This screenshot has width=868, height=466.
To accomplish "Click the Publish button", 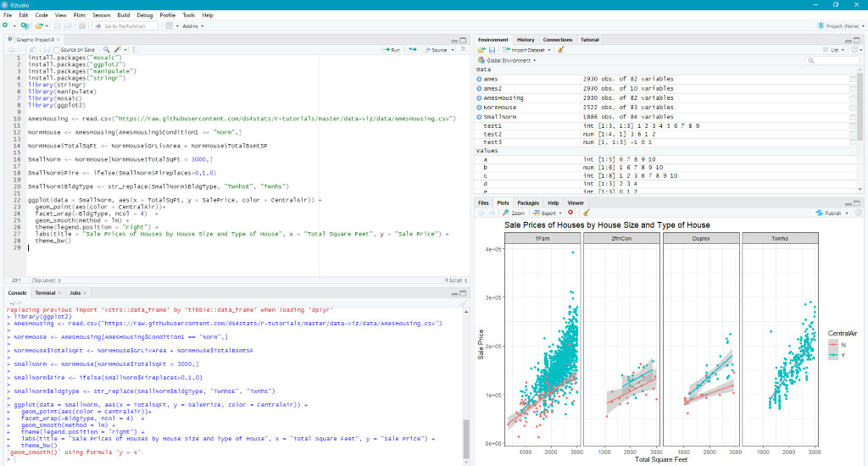I will (x=829, y=213).
